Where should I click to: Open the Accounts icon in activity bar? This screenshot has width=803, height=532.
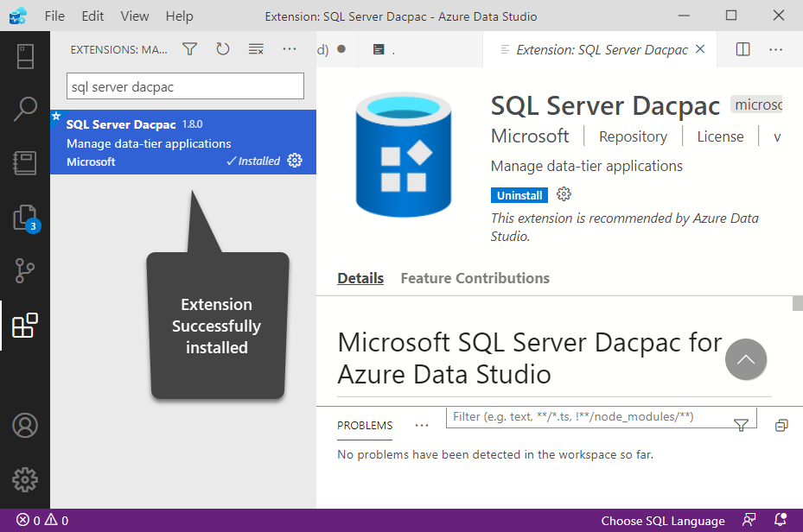[24, 426]
